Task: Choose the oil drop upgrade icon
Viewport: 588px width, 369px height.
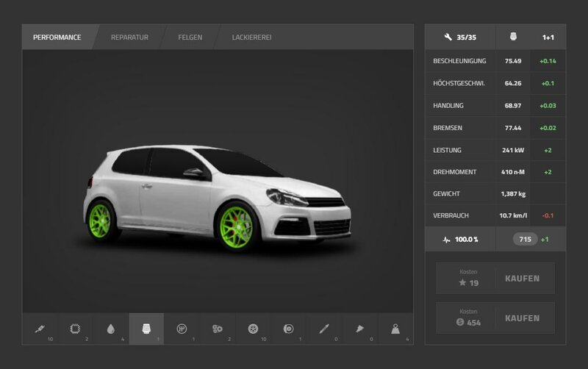Action: click(x=110, y=329)
